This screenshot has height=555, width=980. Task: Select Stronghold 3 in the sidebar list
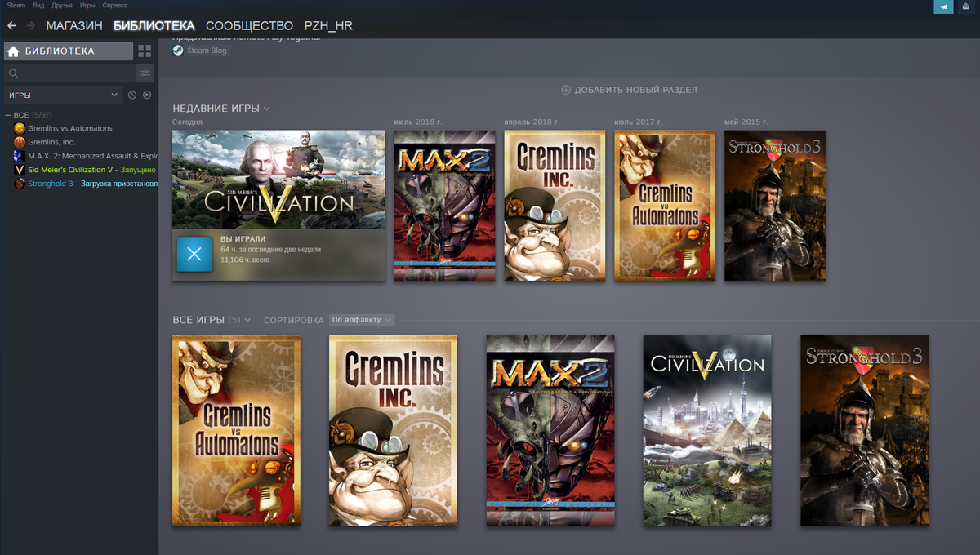[51, 183]
